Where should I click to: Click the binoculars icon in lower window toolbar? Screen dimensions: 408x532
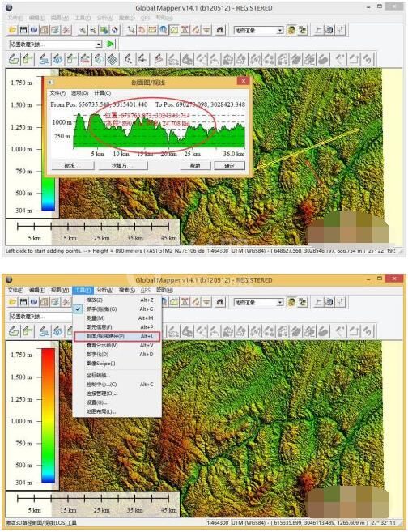point(220,302)
